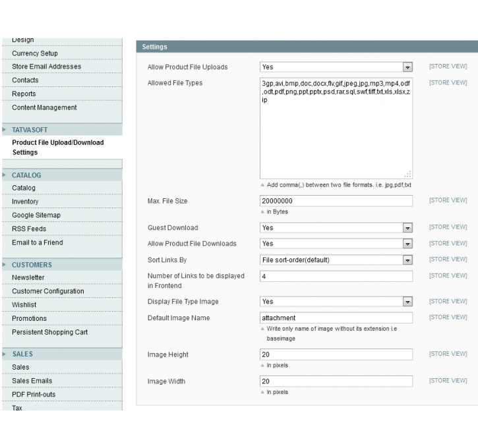The height and width of the screenshot is (448, 478).
Task: Open Promotions settings
Action: tap(29, 319)
